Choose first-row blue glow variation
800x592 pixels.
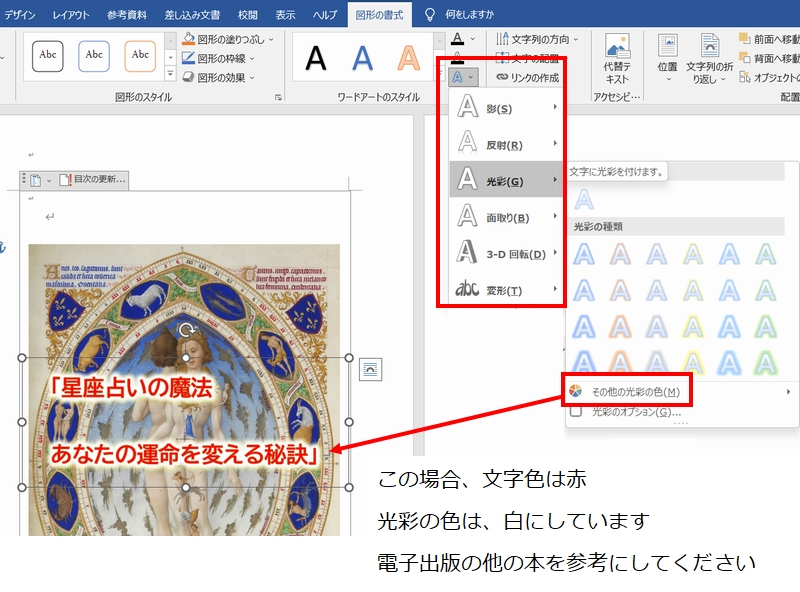pos(584,254)
